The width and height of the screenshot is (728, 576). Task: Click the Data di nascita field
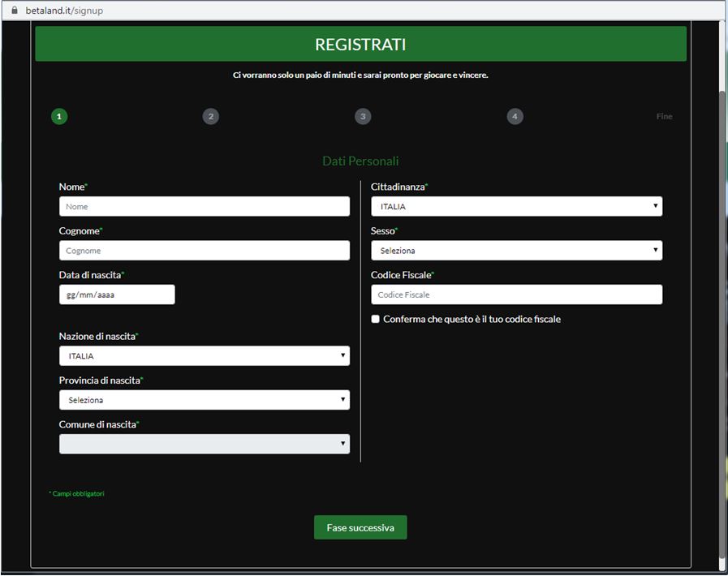[117, 294]
